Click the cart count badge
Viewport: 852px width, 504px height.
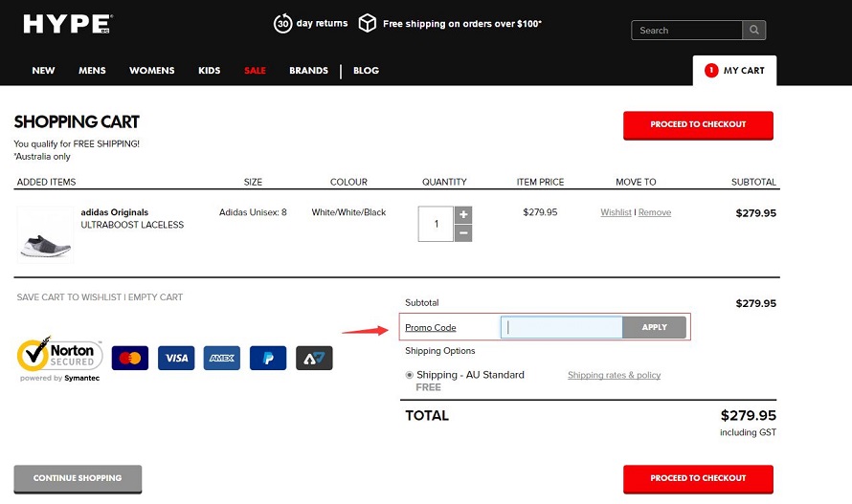pos(710,70)
